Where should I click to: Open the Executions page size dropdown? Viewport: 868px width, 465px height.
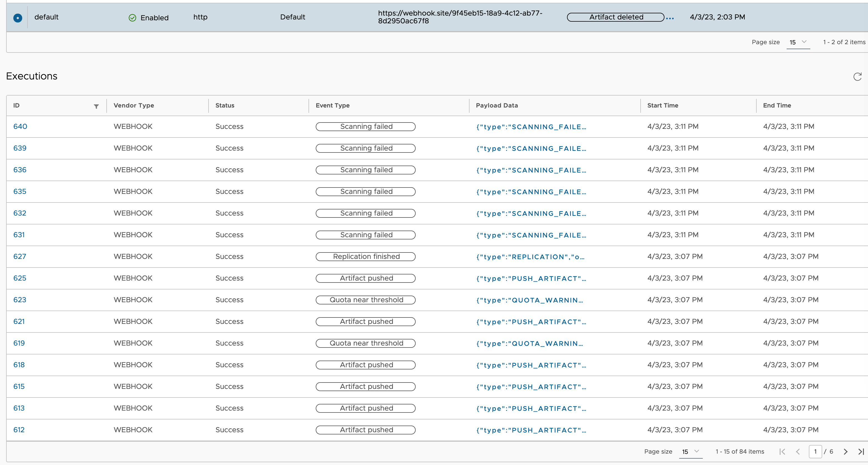(x=691, y=451)
